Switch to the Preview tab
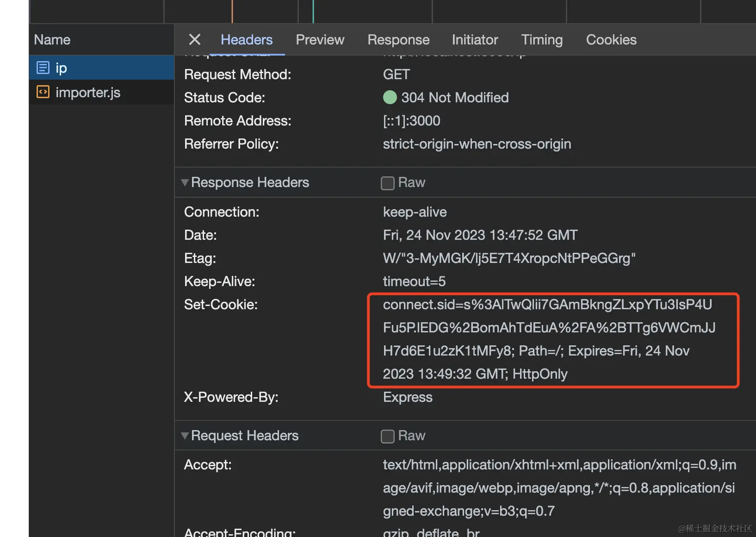This screenshot has width=756, height=537. (320, 40)
